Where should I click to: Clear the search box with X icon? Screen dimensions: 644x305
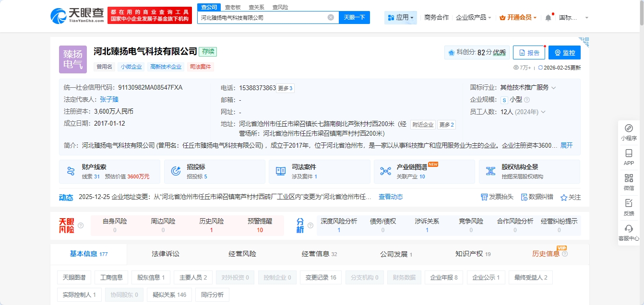[331, 17]
